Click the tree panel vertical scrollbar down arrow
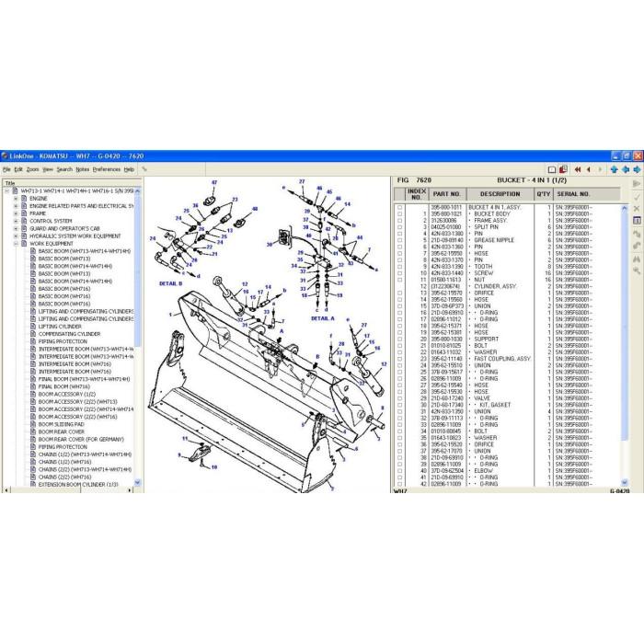Screen dimensions: 644x644 click(x=137, y=483)
